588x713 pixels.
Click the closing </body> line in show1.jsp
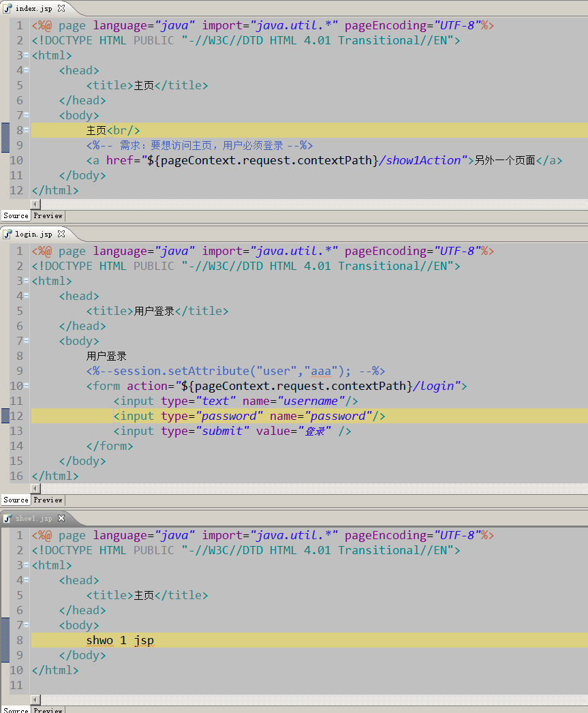tap(82, 655)
